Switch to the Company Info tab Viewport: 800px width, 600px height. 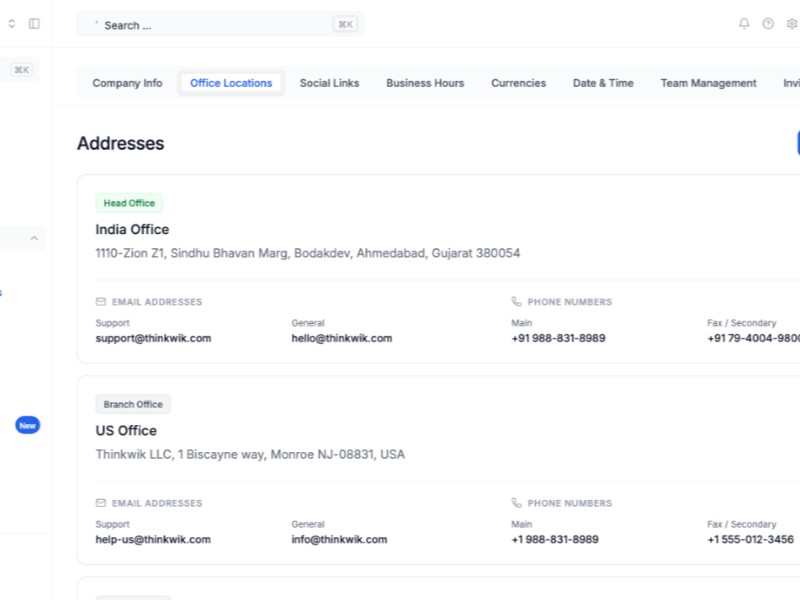(x=127, y=83)
